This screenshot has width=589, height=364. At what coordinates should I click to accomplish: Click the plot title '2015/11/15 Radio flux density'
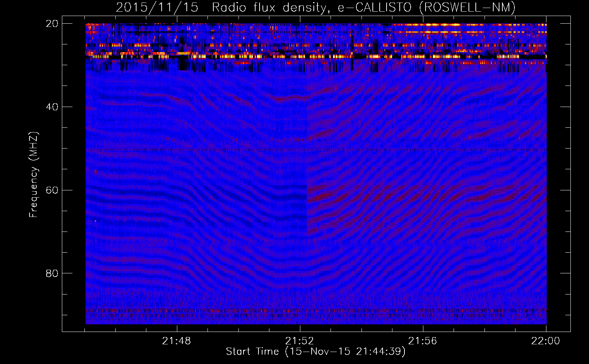[x=316, y=7]
